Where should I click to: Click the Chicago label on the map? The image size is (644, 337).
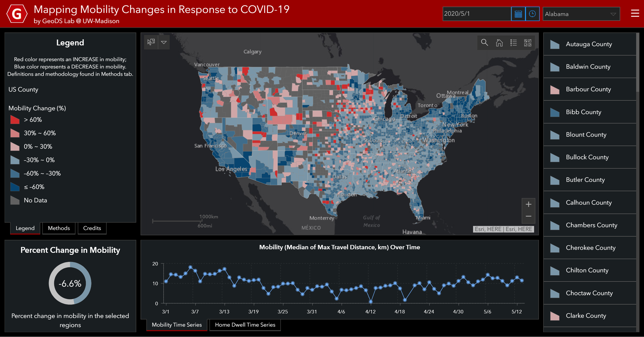pos(384,119)
